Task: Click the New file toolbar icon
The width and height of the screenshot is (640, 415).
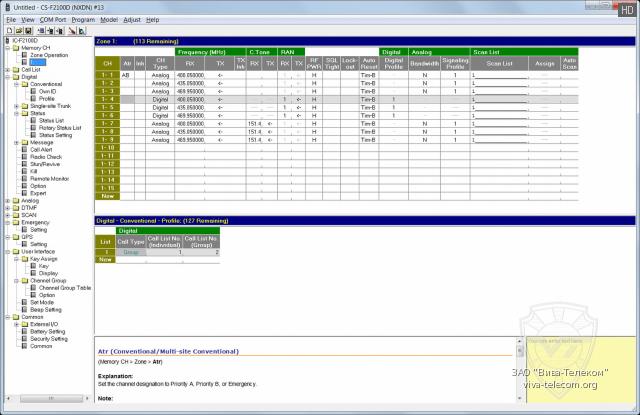Action: 10,31
